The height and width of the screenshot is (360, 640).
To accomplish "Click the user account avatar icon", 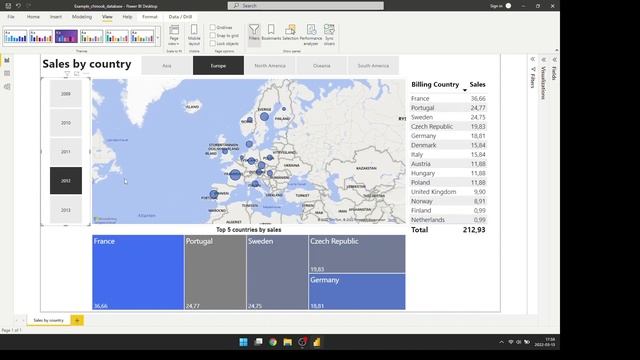I will pyautogui.click(x=508, y=6).
